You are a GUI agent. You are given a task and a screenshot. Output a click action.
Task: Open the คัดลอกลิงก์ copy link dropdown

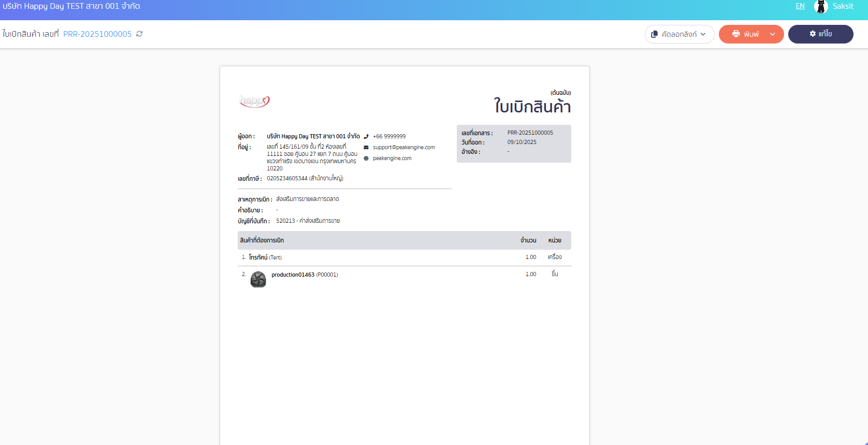(x=679, y=34)
